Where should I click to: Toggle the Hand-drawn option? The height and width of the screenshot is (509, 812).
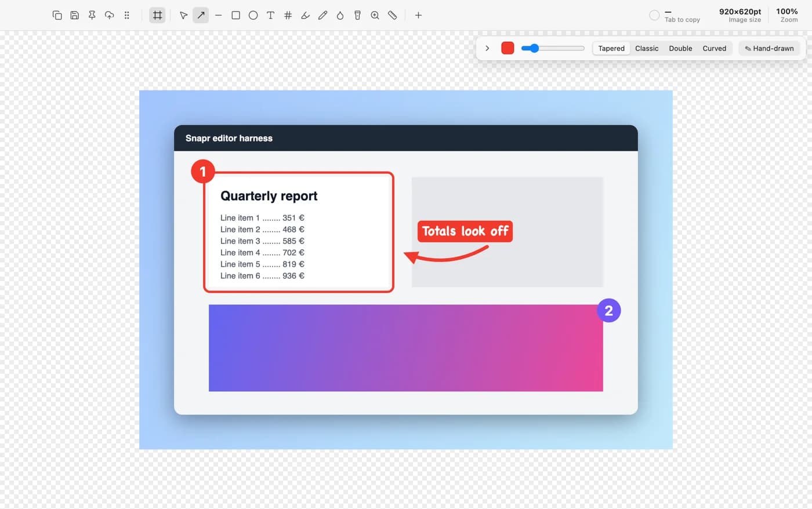(769, 48)
